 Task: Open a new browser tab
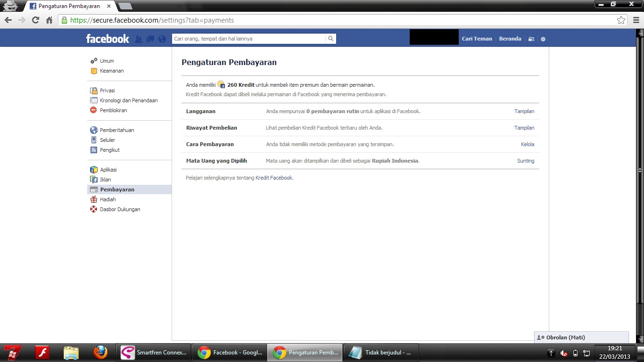[125, 6]
